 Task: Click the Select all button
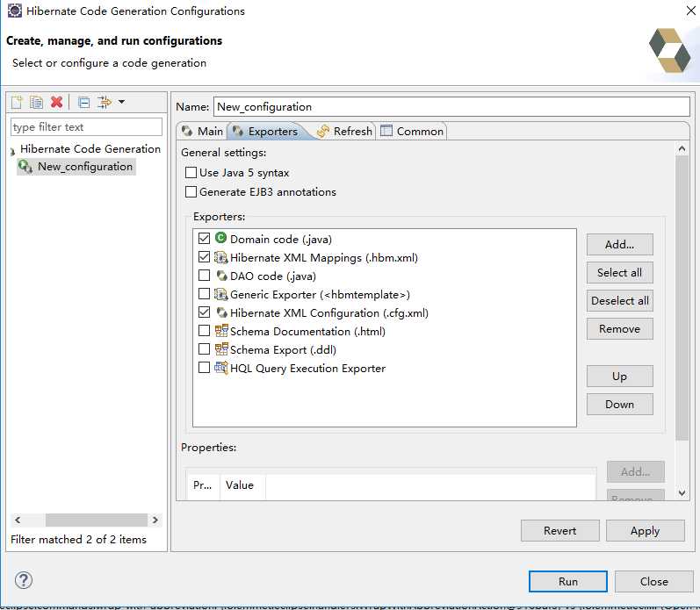point(619,273)
